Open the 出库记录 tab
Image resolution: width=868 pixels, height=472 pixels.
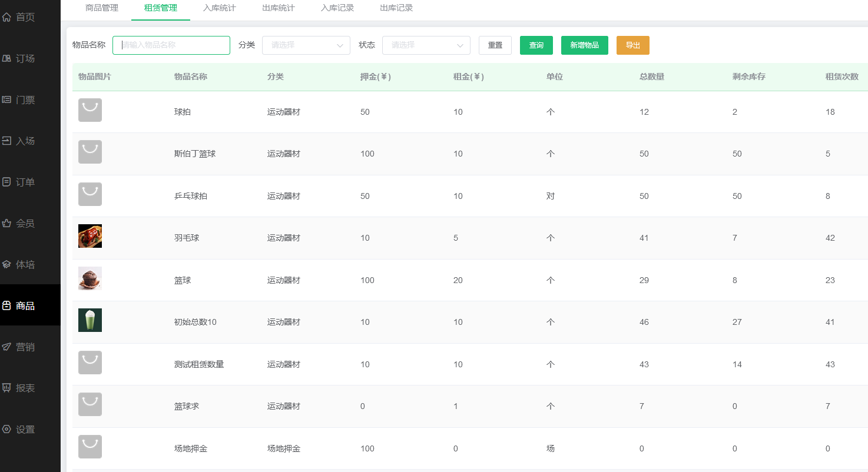[x=396, y=8]
